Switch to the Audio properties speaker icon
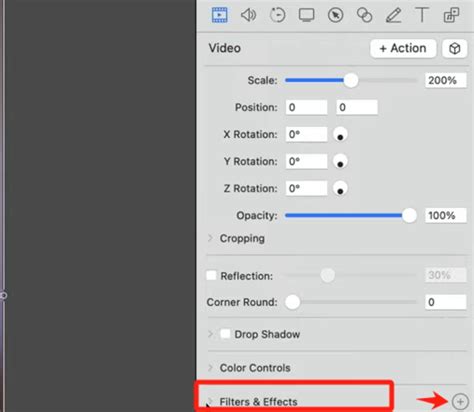The image size is (474, 412). click(248, 15)
